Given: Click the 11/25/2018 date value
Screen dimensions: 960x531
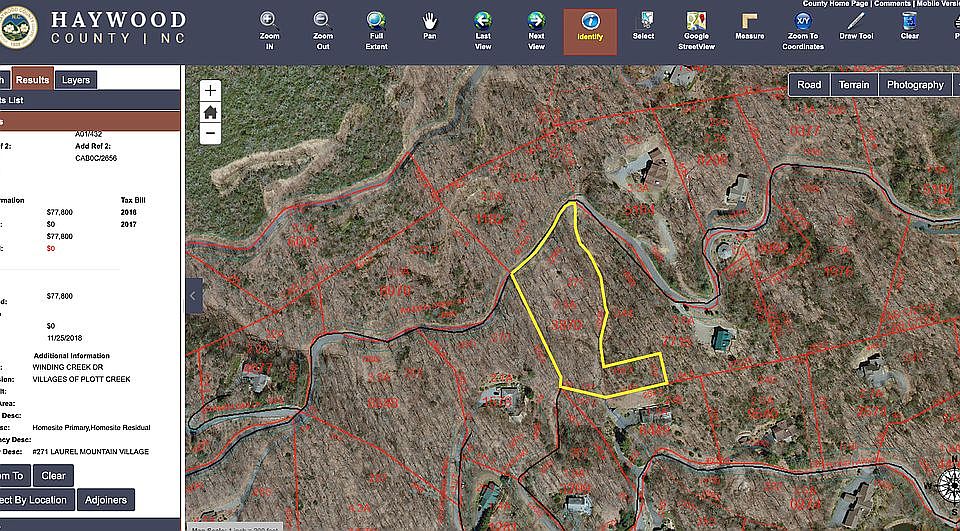Looking at the screenshot, I should (x=64, y=338).
